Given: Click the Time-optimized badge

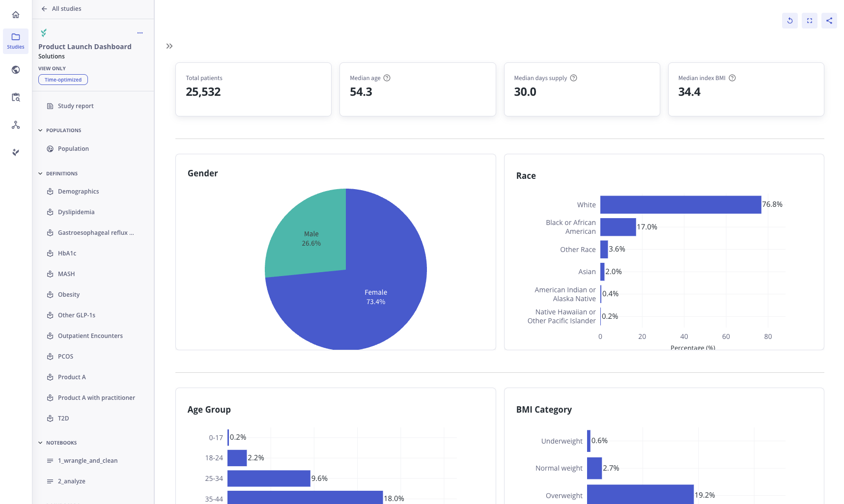Looking at the screenshot, I should point(63,80).
